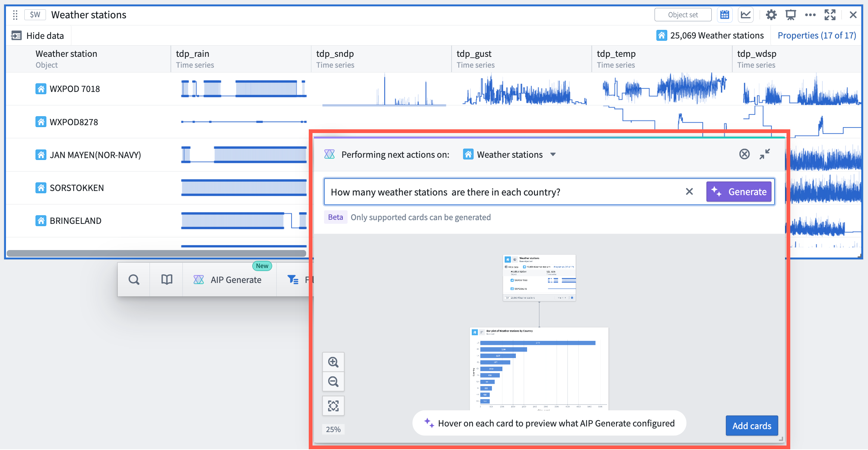This screenshot has width=868, height=450.
Task: Click the Weather stations preview card thumbnail
Action: click(539, 278)
